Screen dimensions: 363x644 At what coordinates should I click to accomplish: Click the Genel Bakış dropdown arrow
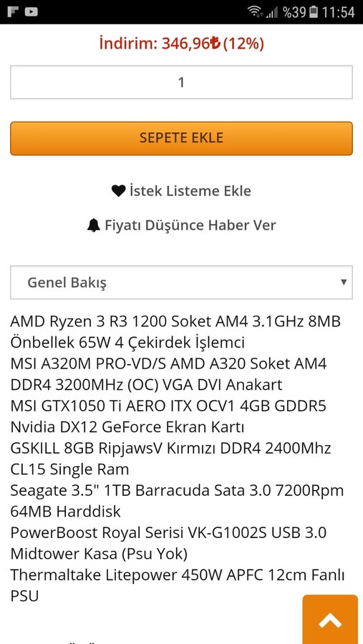[344, 282]
